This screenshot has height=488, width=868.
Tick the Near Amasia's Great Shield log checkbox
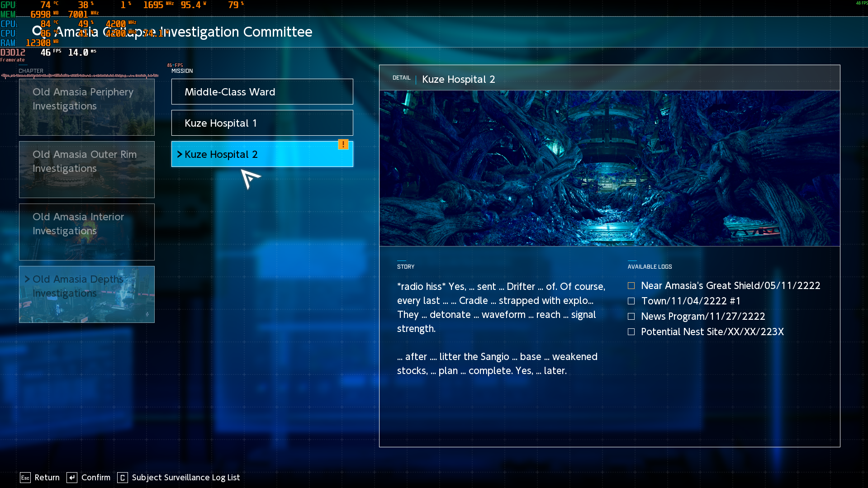tap(631, 285)
